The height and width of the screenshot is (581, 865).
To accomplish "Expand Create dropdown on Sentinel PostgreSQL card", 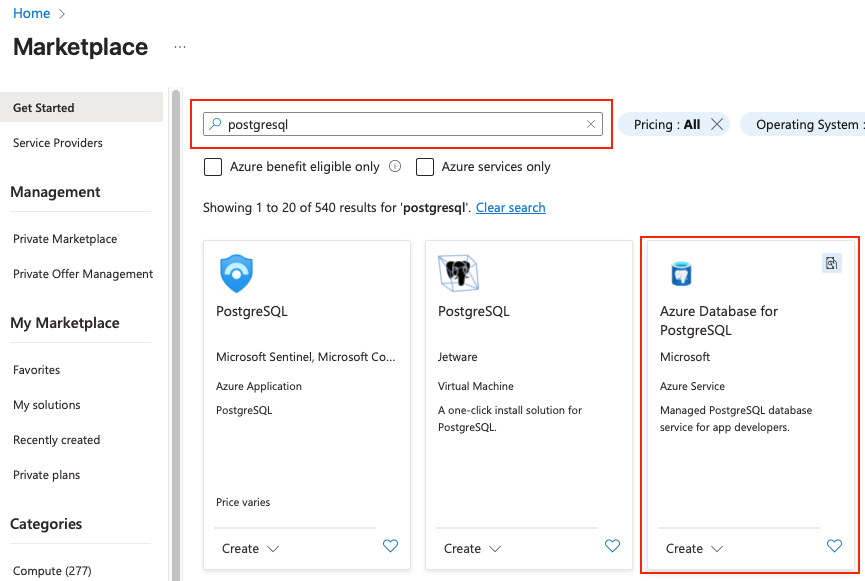I will [x=250, y=548].
